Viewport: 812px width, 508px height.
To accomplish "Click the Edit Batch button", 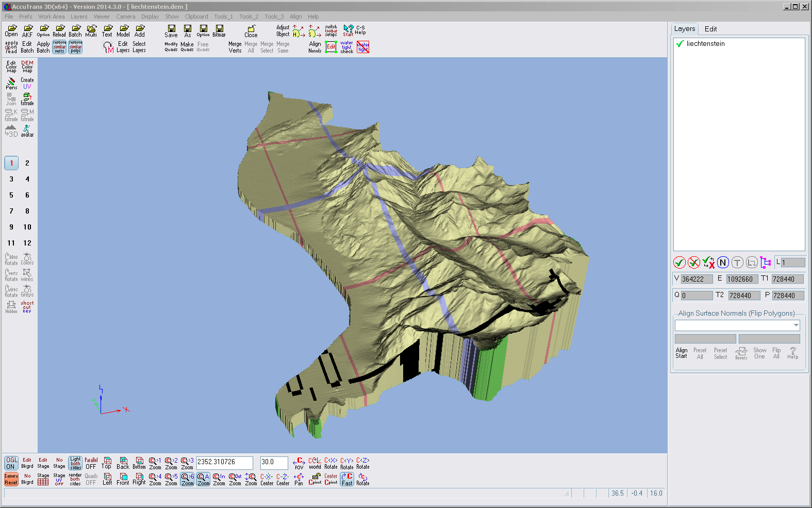I will coord(27,47).
